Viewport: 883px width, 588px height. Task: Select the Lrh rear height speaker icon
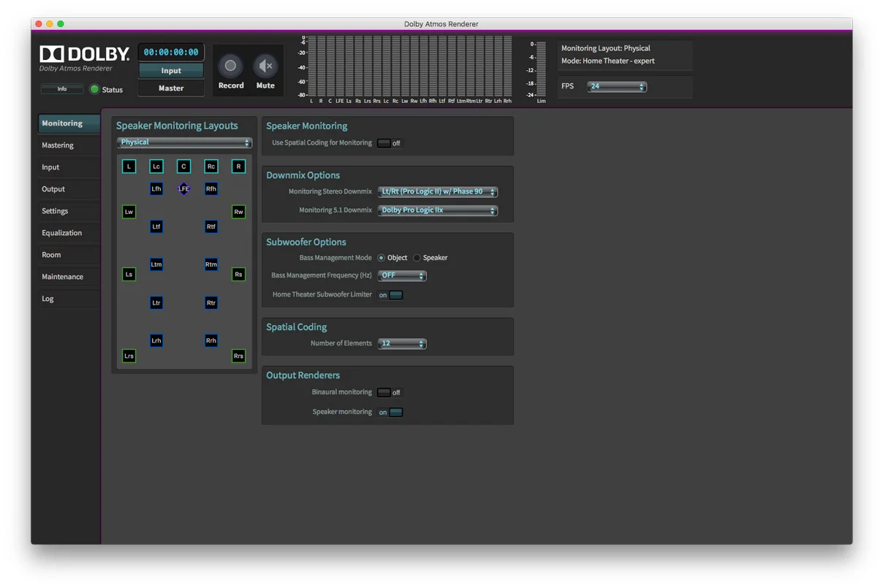pyautogui.click(x=156, y=340)
